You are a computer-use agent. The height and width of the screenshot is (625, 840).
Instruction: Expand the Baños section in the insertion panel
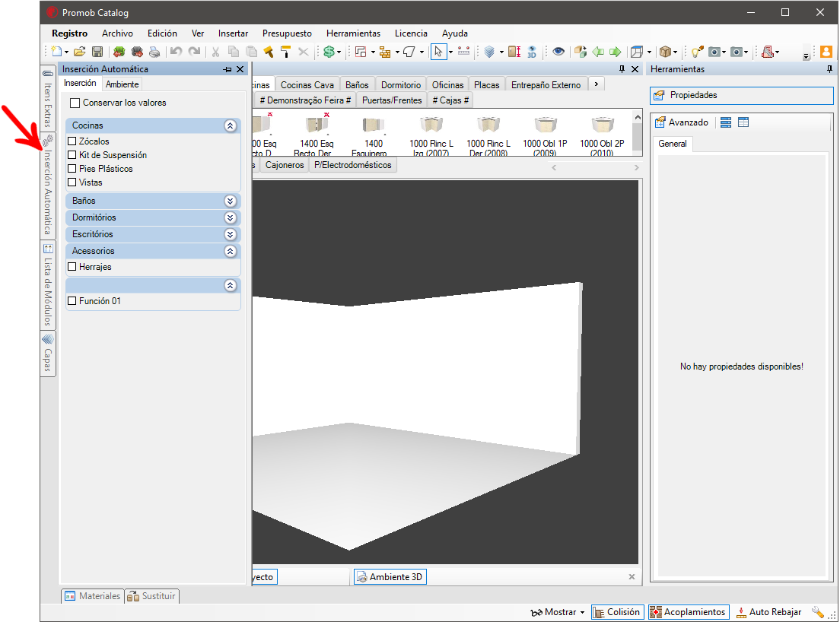(231, 201)
